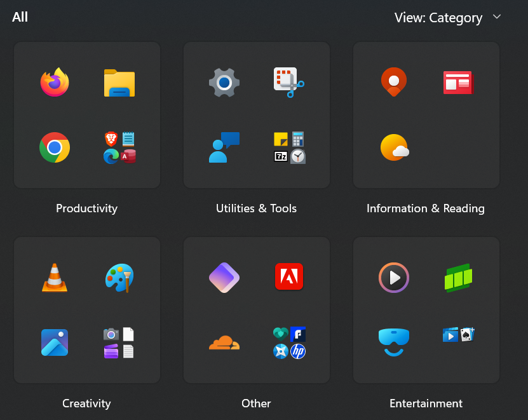The height and width of the screenshot is (420, 528).
Task: Expand Other group with the HP icon
Action: (x=289, y=342)
